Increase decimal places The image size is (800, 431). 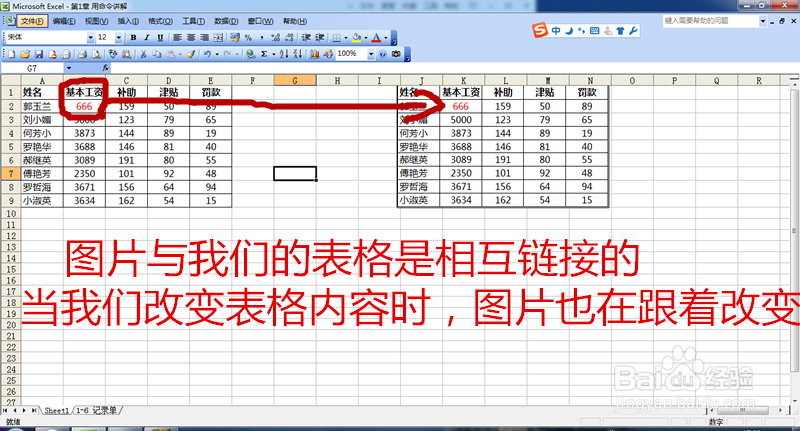[x=276, y=37]
